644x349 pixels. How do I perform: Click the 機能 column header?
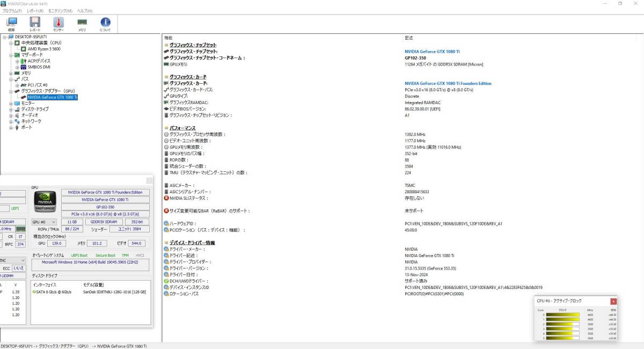point(169,38)
